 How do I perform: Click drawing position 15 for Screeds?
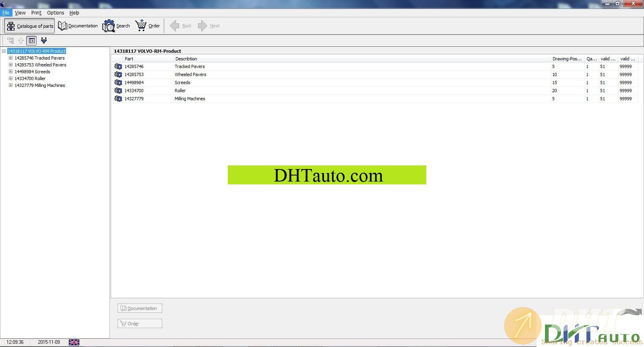click(555, 83)
